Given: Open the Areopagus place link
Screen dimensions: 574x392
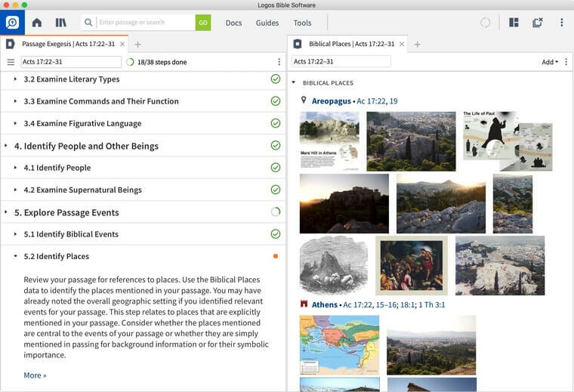Looking at the screenshot, I should [x=332, y=101].
